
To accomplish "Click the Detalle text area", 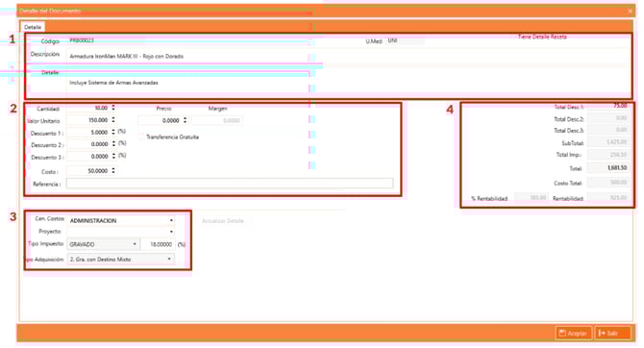I will pyautogui.click(x=348, y=82).
